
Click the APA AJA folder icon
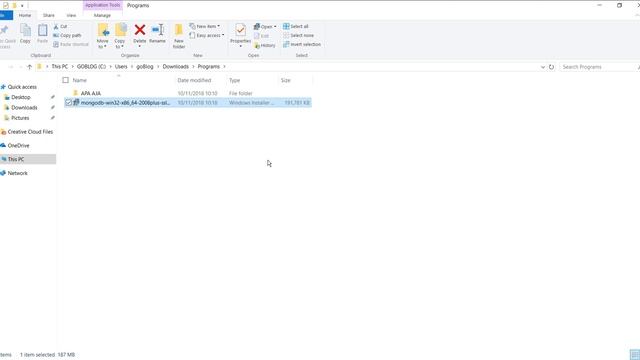coord(76,93)
